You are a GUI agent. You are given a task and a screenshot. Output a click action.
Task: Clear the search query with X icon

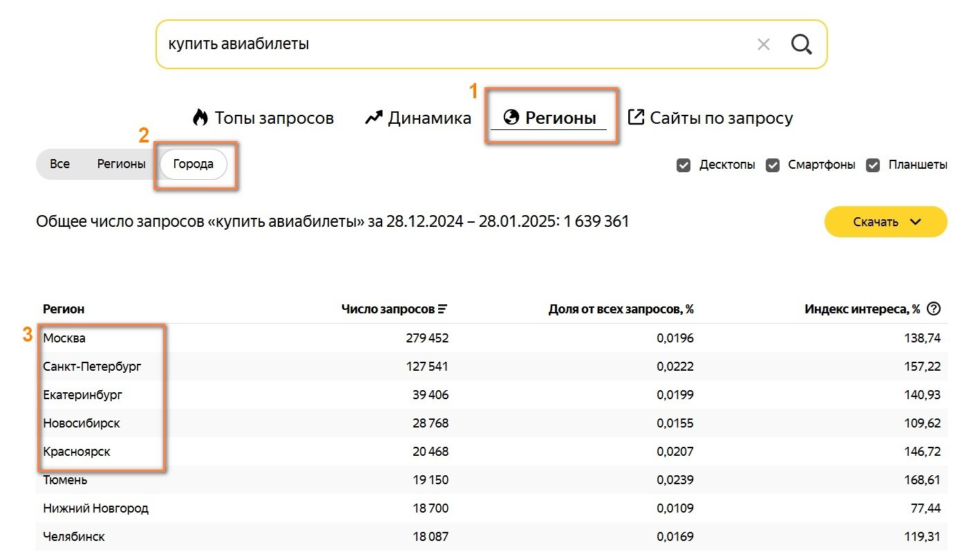[764, 44]
